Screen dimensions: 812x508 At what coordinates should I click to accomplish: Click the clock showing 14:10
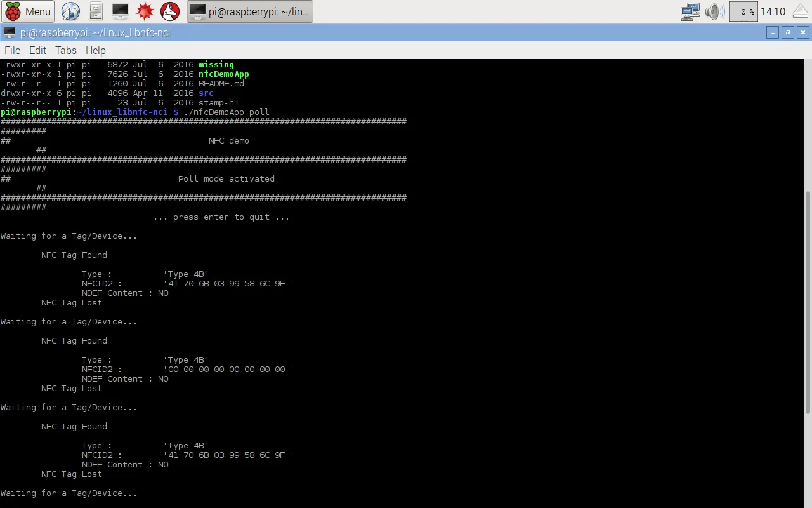pos(773,11)
